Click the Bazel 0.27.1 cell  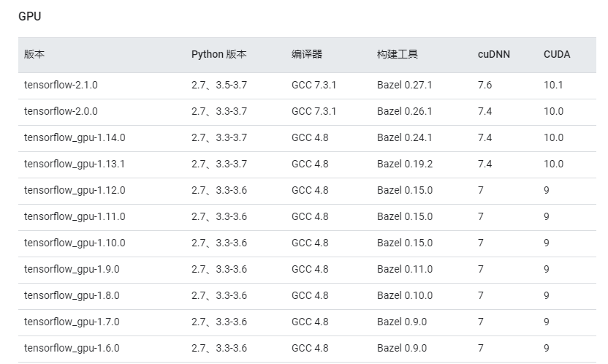click(404, 85)
